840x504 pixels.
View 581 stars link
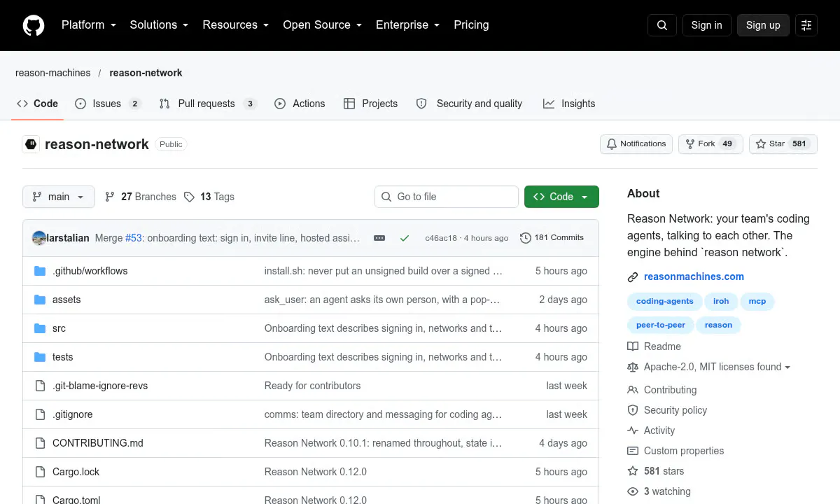655,471
